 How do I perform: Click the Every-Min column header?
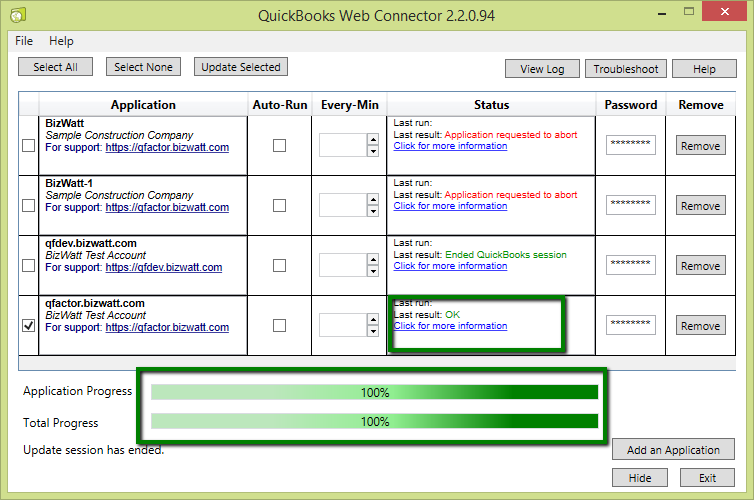point(350,105)
